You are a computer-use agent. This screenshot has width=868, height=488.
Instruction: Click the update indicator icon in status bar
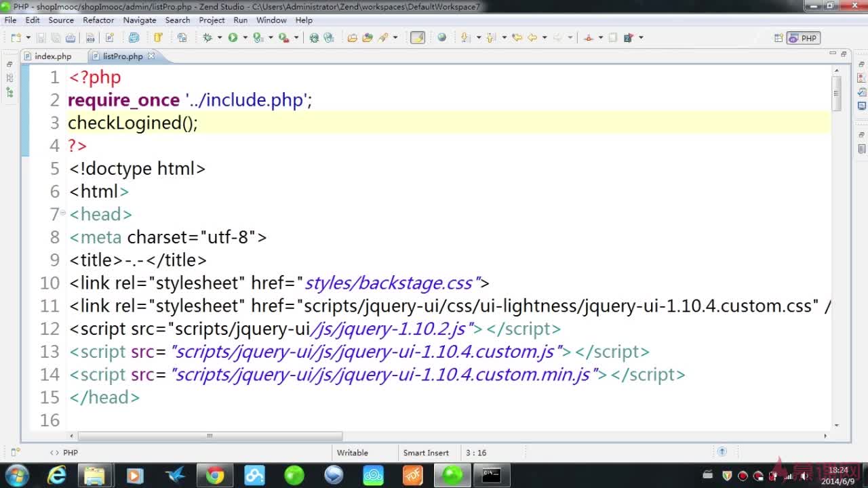click(x=722, y=451)
